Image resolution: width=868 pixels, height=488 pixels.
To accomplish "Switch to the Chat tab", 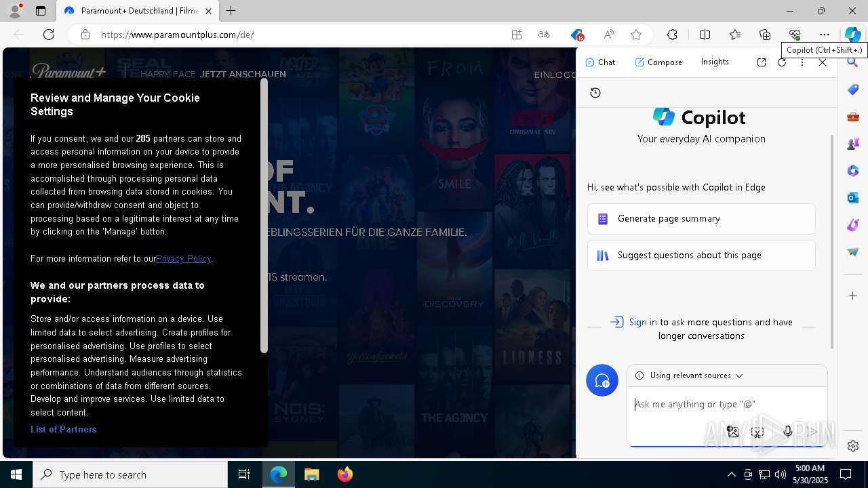I will (600, 62).
